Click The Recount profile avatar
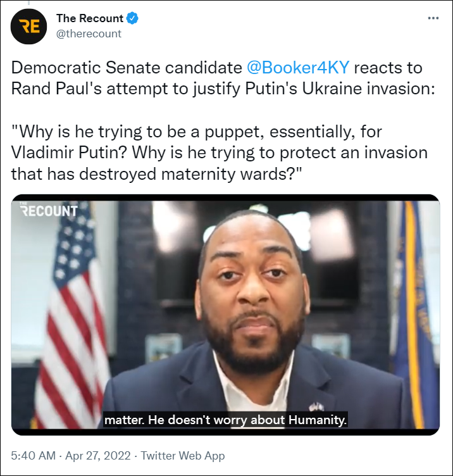Image resolution: width=453 pixels, height=476 pixels. tap(28, 26)
